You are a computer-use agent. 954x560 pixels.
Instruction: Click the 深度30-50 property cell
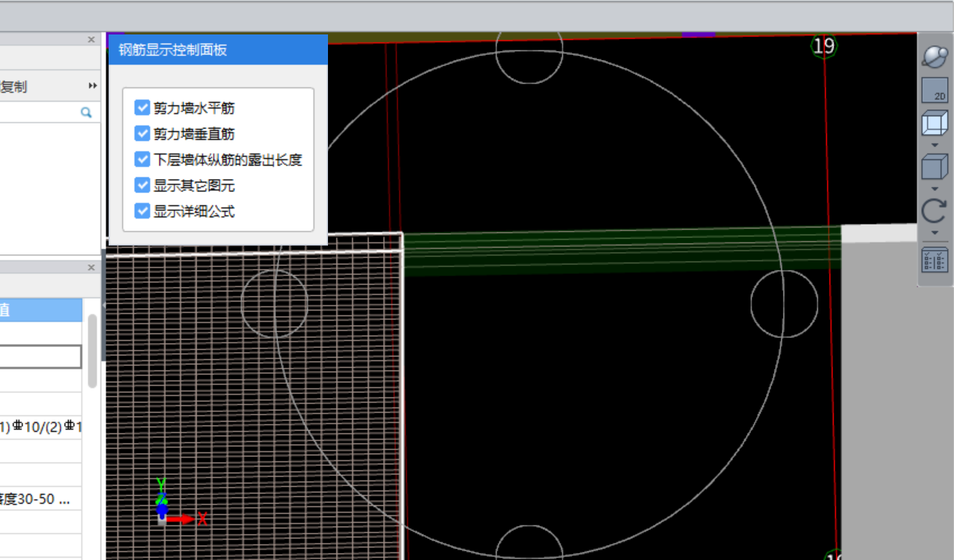click(x=40, y=499)
